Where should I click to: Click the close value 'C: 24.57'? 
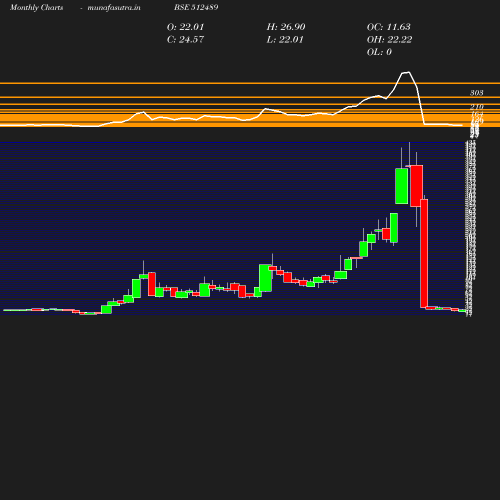185,40
